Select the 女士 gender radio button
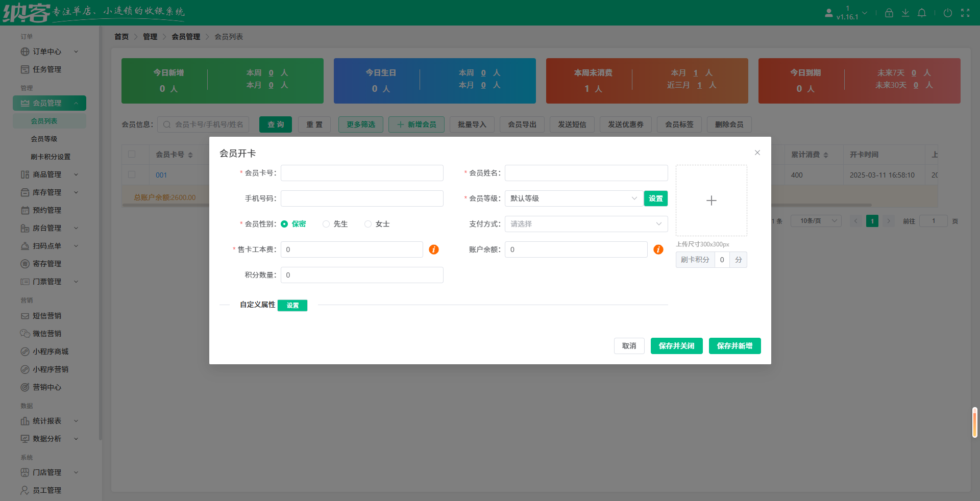This screenshot has width=980, height=501. (367, 224)
